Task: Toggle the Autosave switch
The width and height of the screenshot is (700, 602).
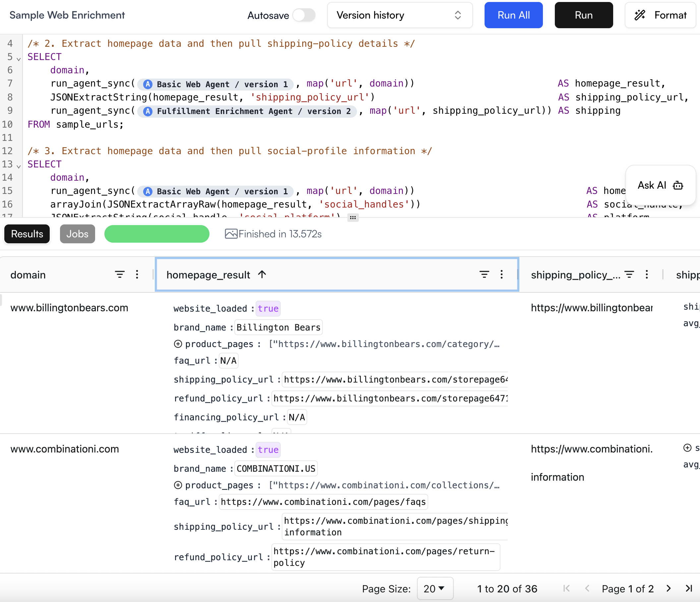Action: click(x=304, y=15)
